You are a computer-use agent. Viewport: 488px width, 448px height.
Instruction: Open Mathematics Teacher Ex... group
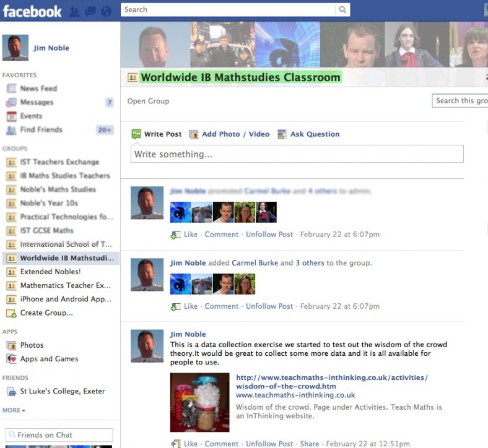tap(66, 285)
